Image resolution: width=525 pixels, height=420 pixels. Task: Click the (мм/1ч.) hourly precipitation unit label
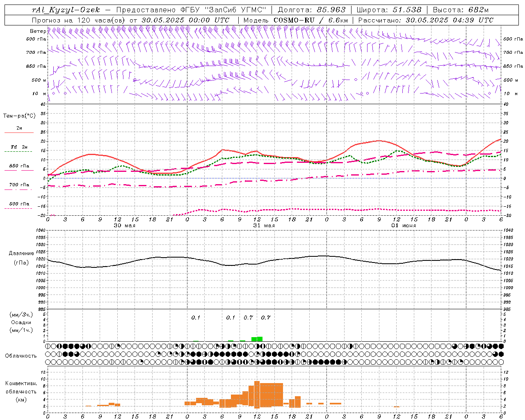click(x=21, y=330)
